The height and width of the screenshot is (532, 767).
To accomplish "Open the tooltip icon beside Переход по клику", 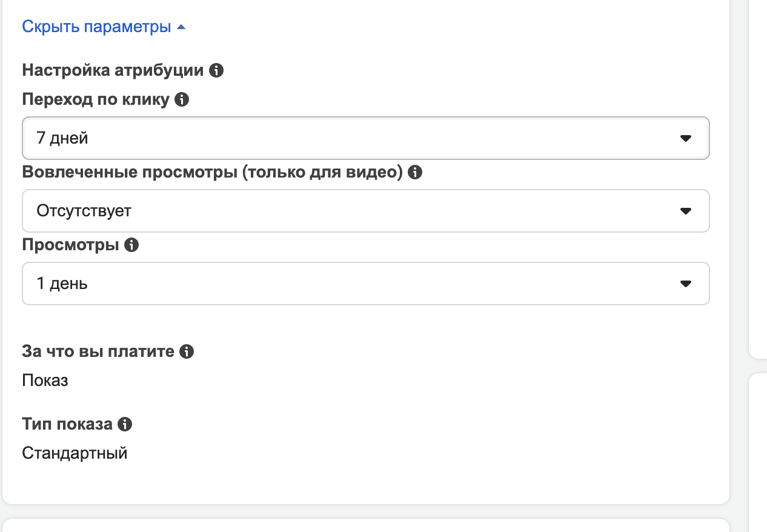I will 182,100.
